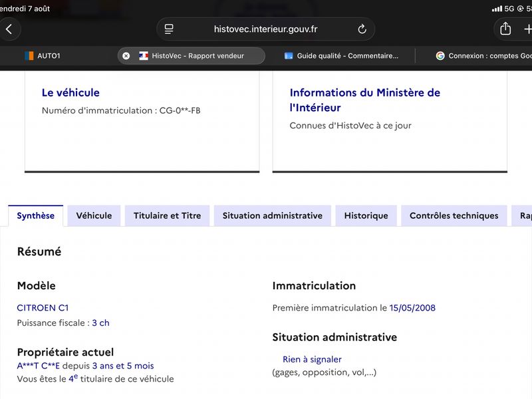
Task: Click the 3 ch puissance fiscale value
Action: [x=101, y=323]
